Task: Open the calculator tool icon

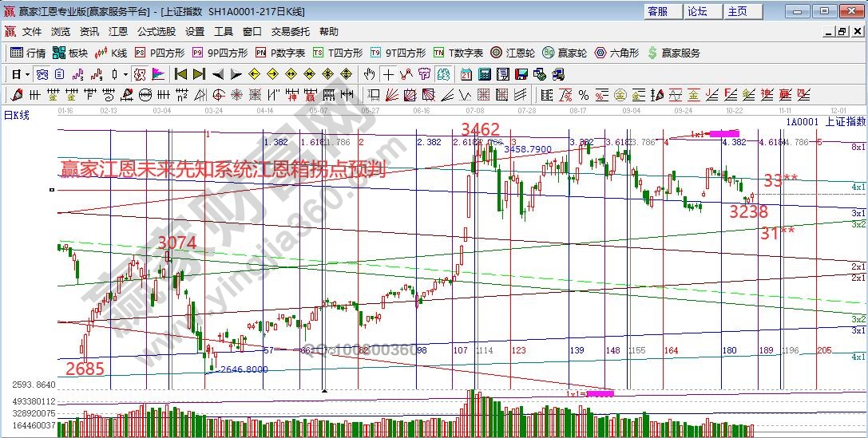Action: [484, 74]
